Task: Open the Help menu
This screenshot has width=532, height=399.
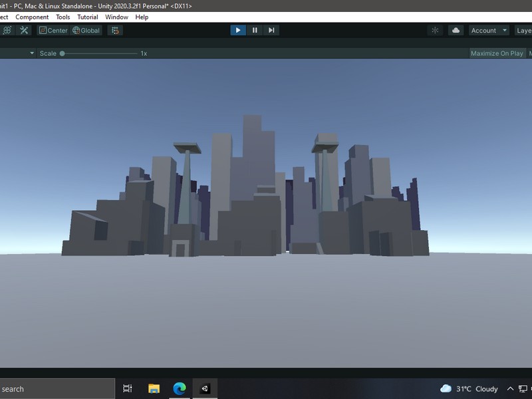Action: click(x=140, y=17)
